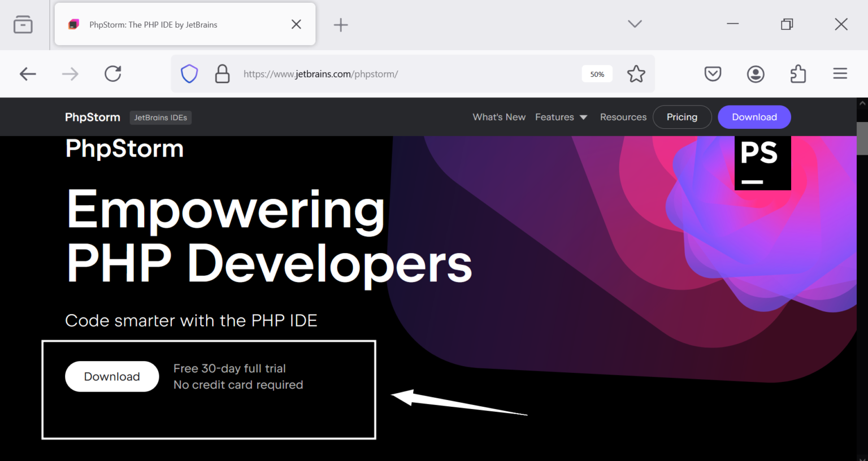Expand the tab list chevron
This screenshot has width=868, height=461.
pyautogui.click(x=634, y=24)
